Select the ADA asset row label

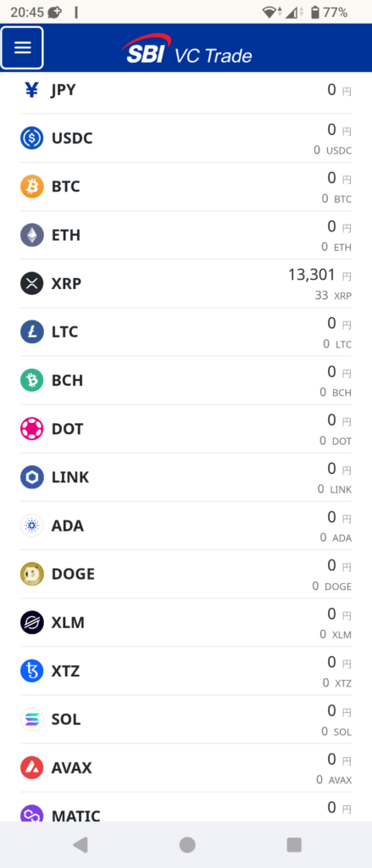68,526
